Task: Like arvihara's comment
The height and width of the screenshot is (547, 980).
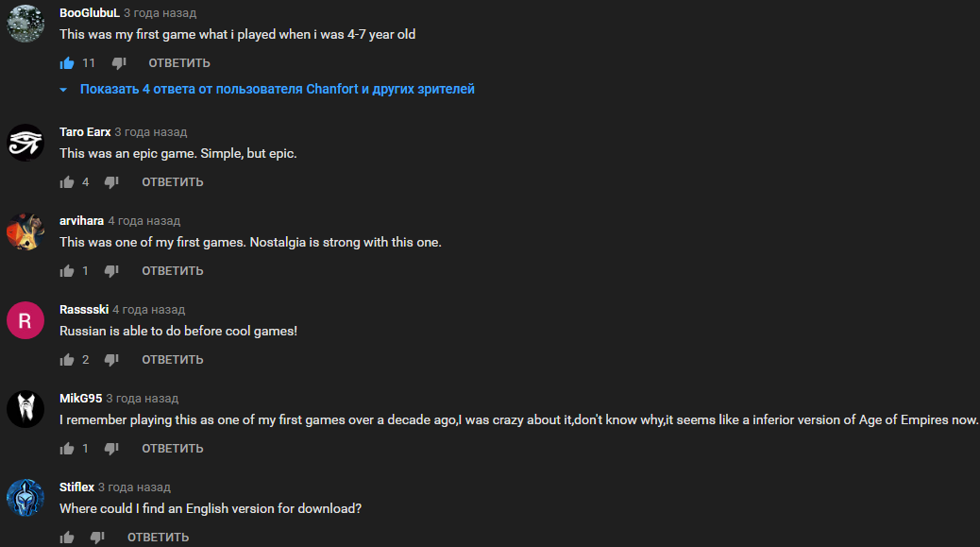Action: coord(67,271)
